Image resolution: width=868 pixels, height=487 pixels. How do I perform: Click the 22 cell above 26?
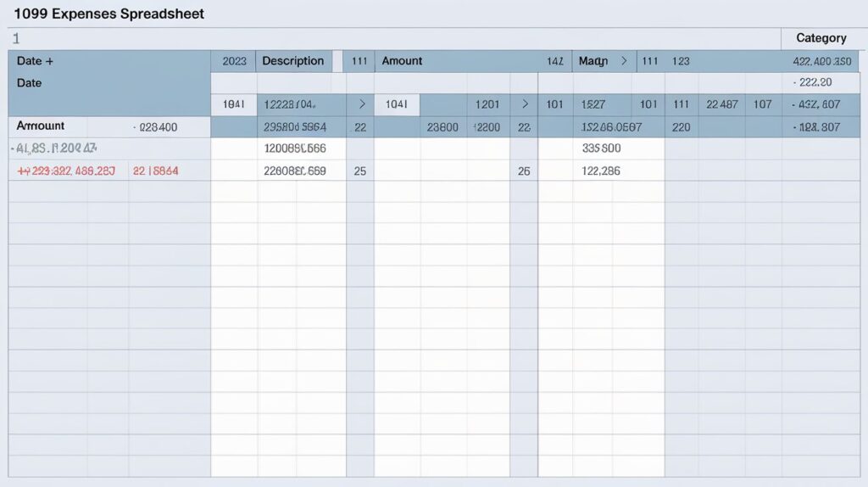tap(524, 127)
